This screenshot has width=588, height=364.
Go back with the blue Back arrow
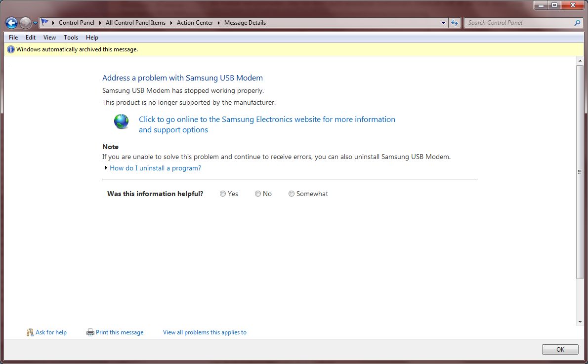click(x=12, y=23)
